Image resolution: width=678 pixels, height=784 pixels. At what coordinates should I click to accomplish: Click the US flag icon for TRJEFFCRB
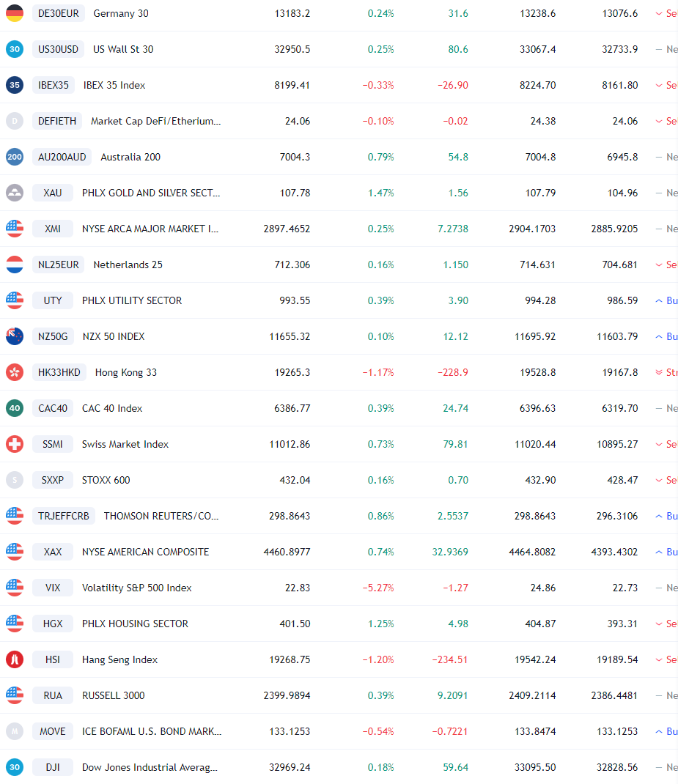point(15,516)
